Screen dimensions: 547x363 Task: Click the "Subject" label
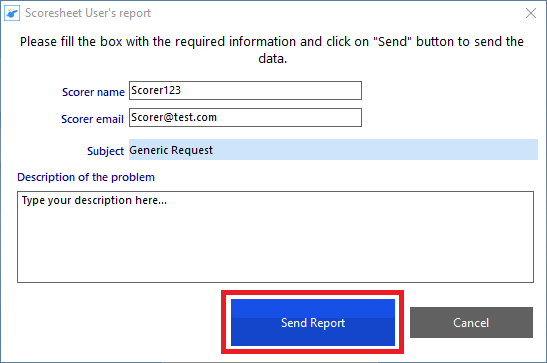tap(105, 151)
